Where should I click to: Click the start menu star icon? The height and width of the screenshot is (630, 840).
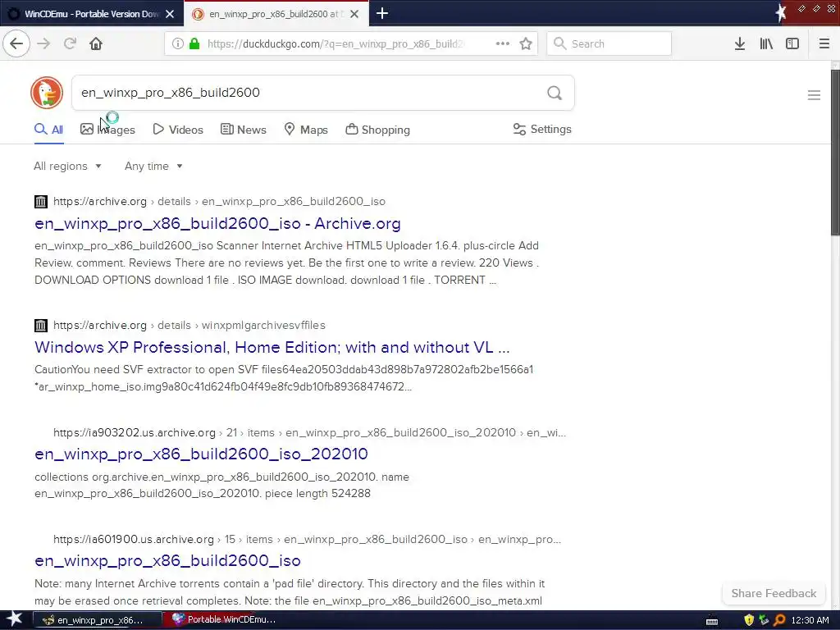point(14,619)
